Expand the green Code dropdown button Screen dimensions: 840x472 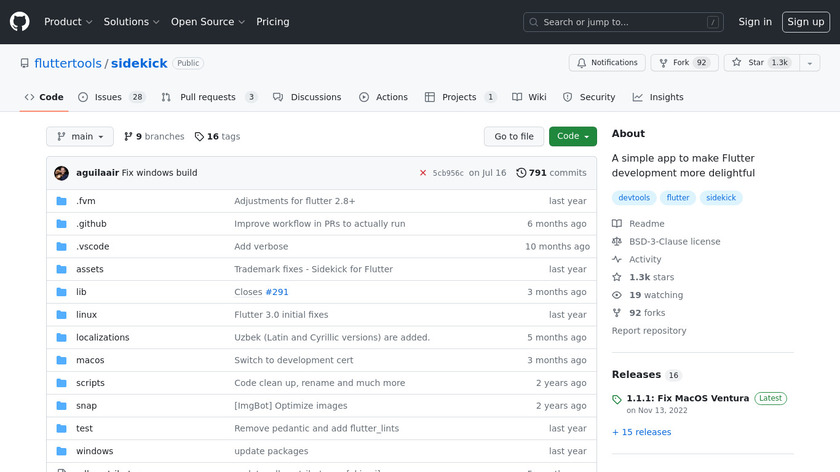(x=572, y=137)
